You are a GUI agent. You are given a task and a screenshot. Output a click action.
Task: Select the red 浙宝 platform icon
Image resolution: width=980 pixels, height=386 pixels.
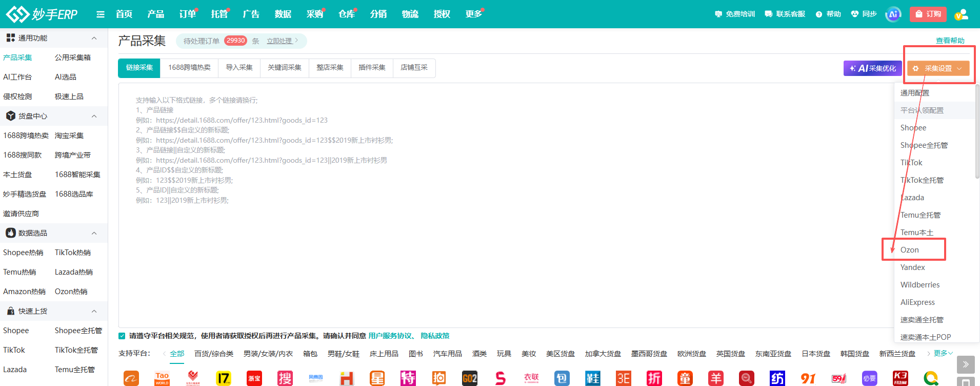(x=254, y=378)
